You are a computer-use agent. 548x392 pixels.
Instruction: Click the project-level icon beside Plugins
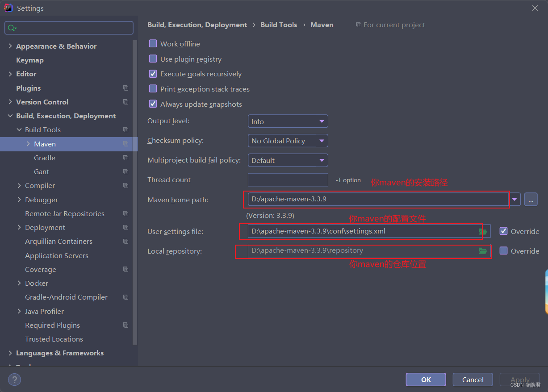click(125, 88)
